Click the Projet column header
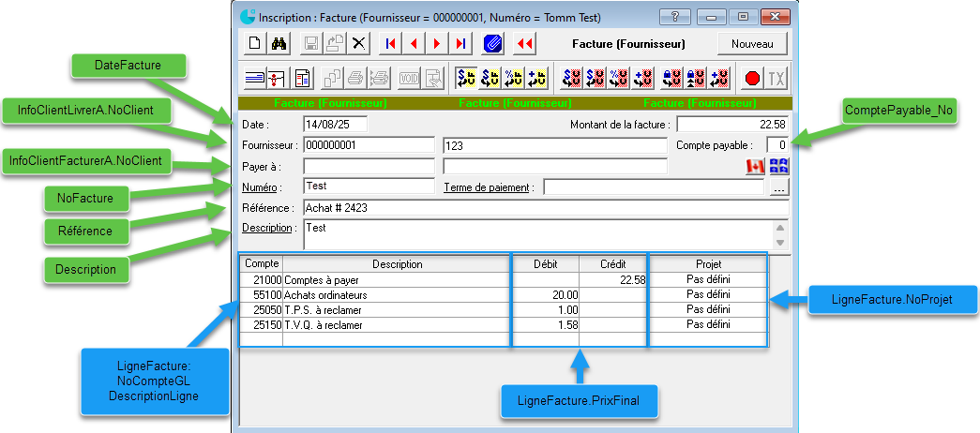 (707, 264)
